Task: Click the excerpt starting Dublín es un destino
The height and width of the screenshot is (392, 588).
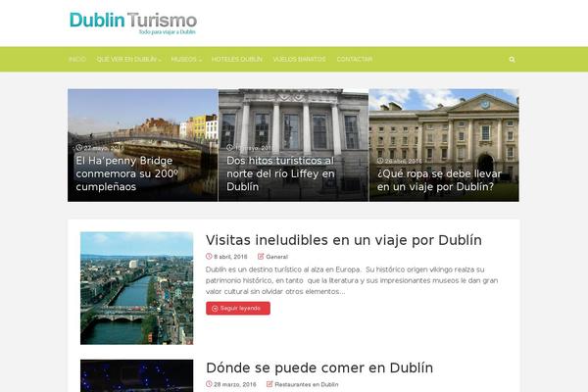Action: 352,280
